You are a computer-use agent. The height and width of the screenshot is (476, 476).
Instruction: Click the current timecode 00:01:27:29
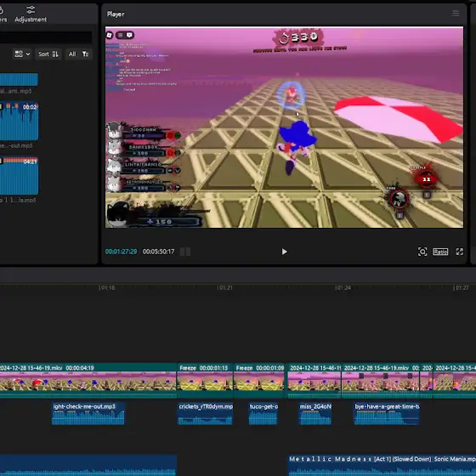click(x=121, y=252)
